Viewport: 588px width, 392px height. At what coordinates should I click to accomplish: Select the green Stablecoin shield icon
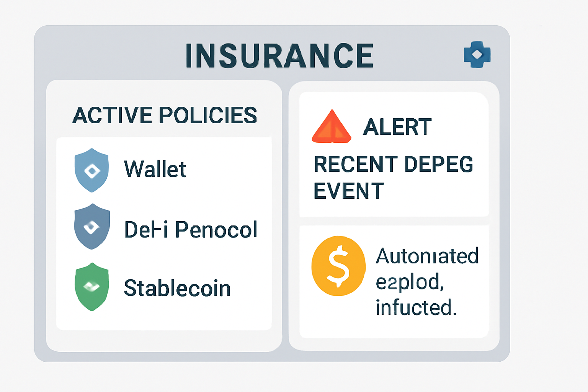point(92,287)
